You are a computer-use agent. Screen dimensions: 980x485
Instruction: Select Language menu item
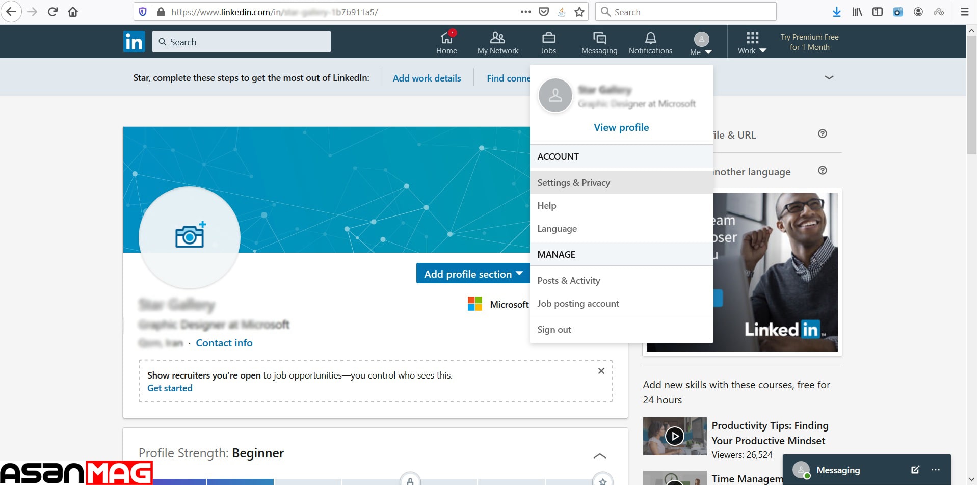[621, 228]
